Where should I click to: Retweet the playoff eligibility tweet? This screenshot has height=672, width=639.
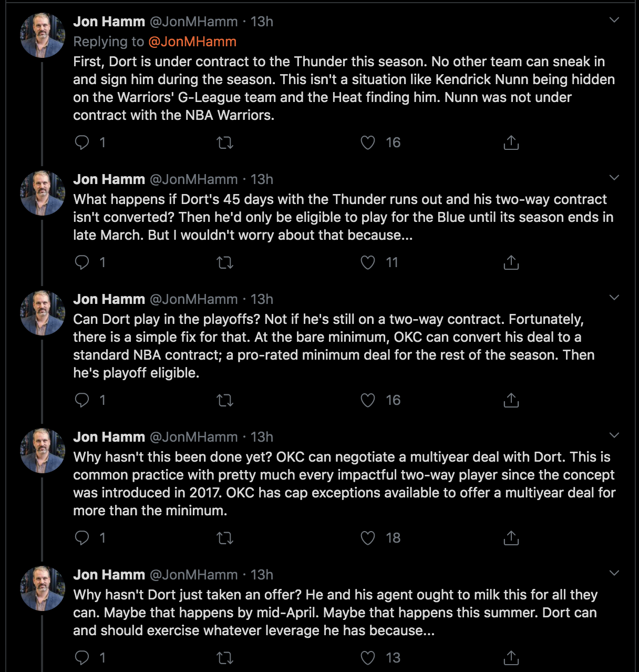(225, 400)
